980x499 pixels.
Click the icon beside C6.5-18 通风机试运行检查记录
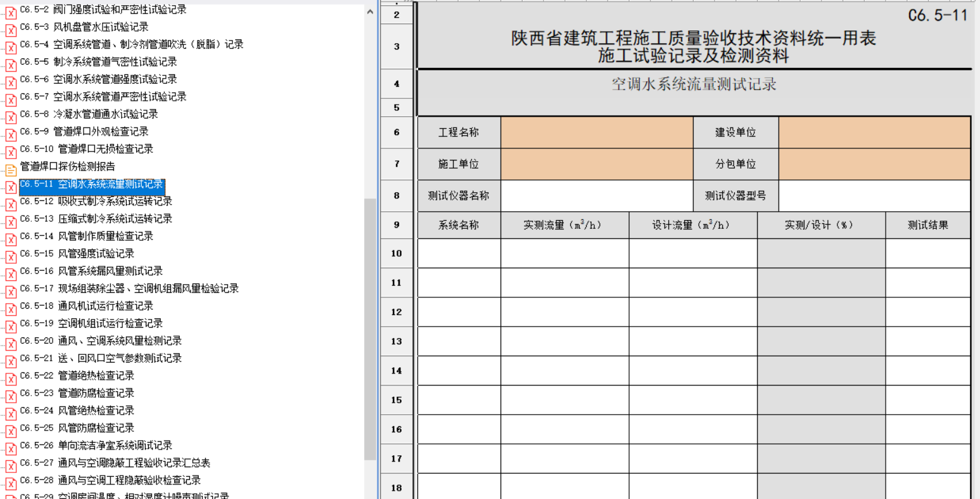11,309
